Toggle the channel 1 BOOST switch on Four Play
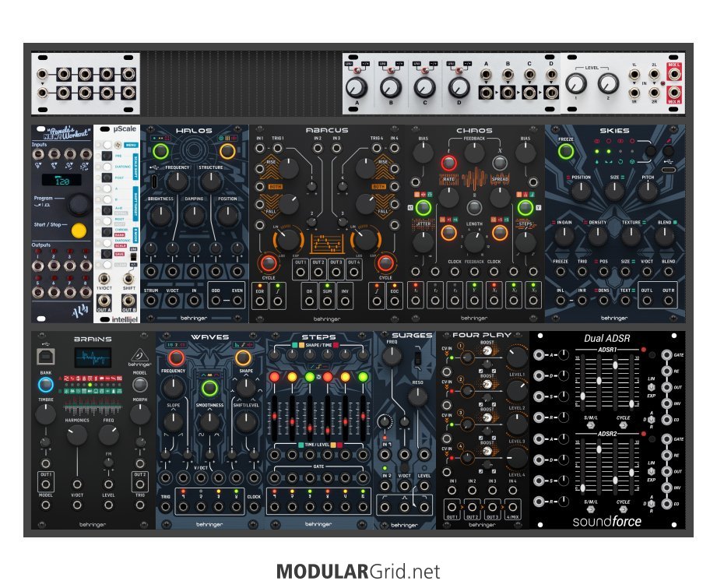The height and width of the screenshot is (588, 717). coord(487,351)
